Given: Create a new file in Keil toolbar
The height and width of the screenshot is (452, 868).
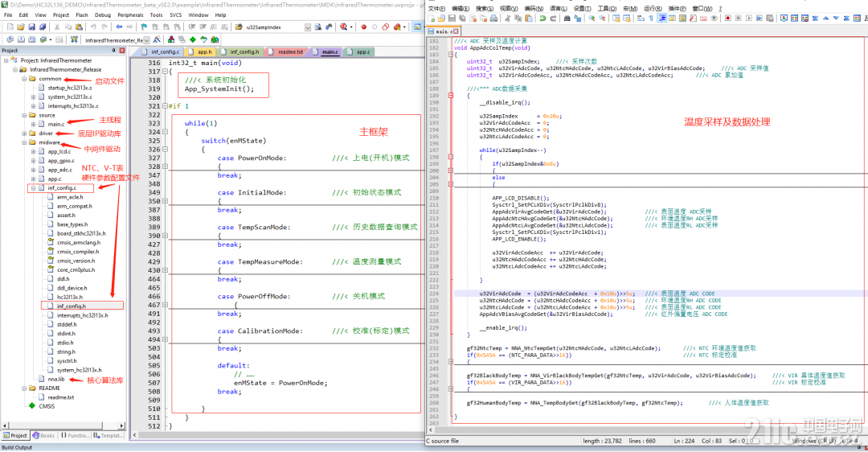Looking at the screenshot, I should point(10,27).
